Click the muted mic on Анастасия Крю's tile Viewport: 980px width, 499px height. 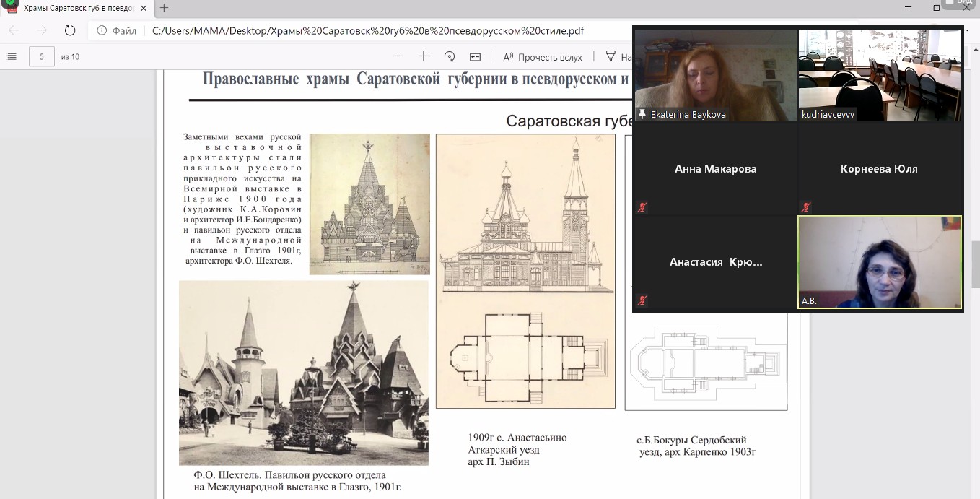coord(642,300)
